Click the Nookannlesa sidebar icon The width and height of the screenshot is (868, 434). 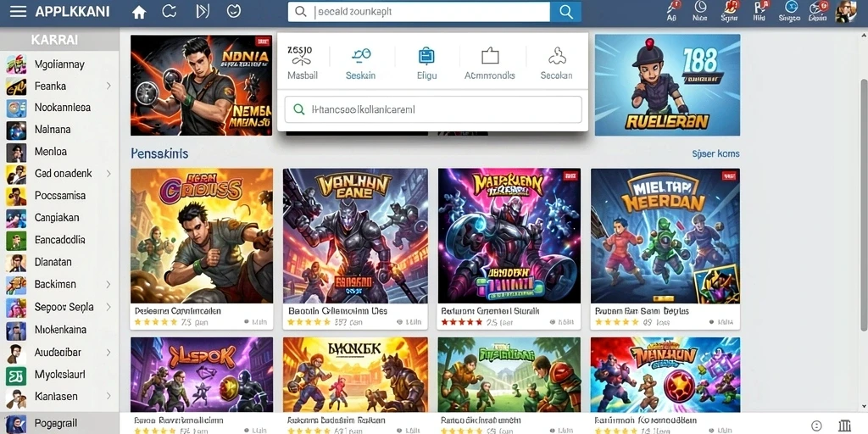[x=16, y=108]
